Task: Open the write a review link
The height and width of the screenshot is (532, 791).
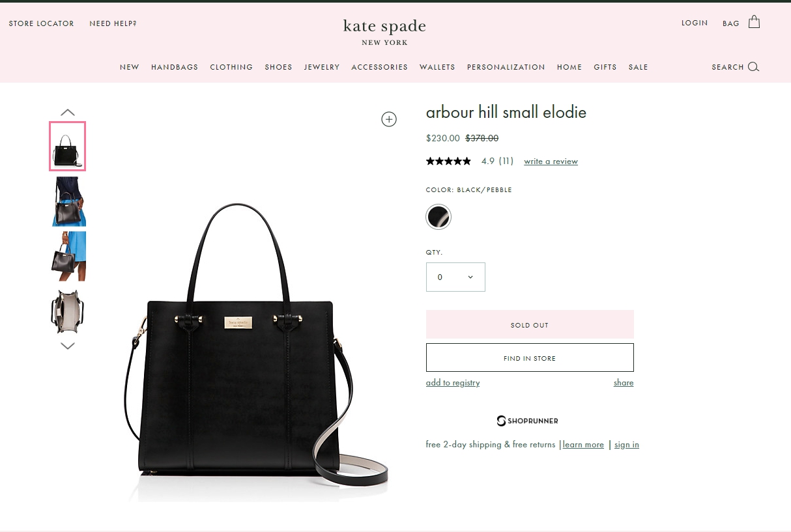Action: 551,161
